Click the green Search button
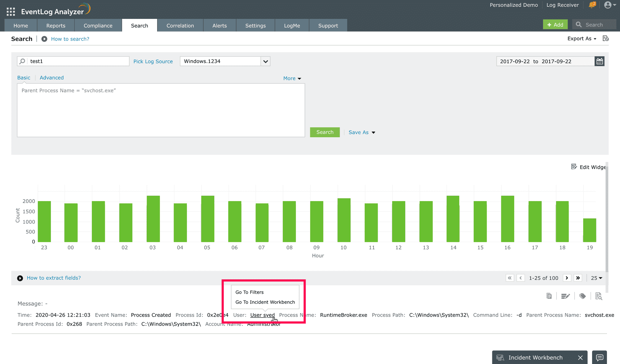620x364 pixels. coord(325,132)
